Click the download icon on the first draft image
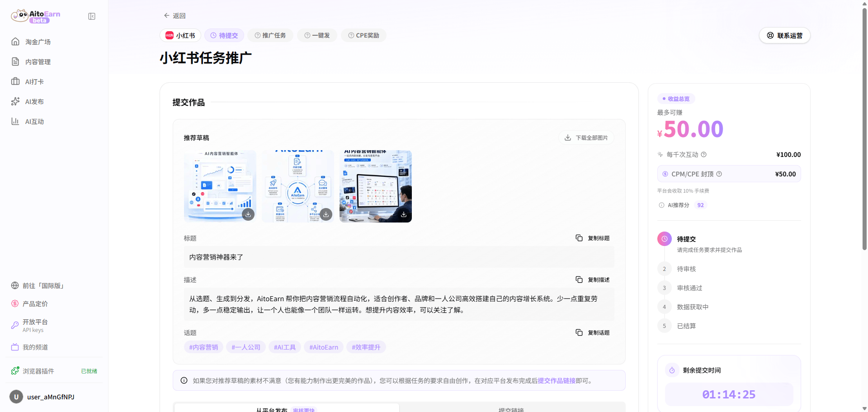This screenshot has height=412, width=868. [248, 214]
